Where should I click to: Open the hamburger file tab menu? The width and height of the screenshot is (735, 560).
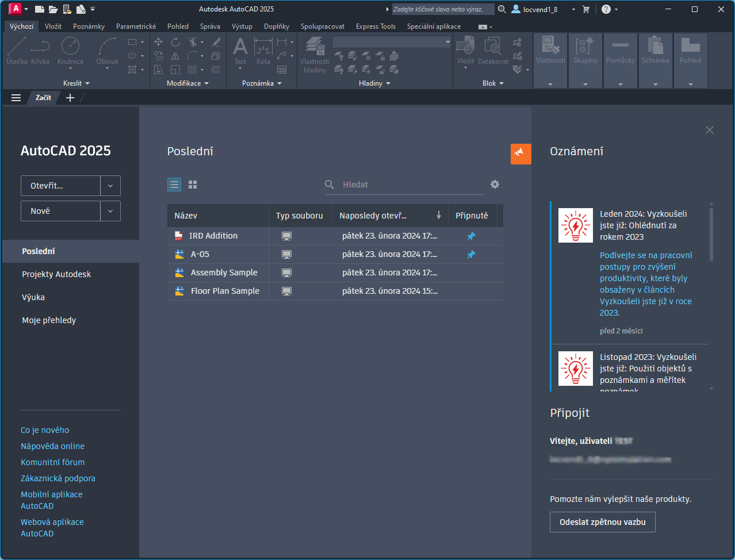click(x=16, y=98)
